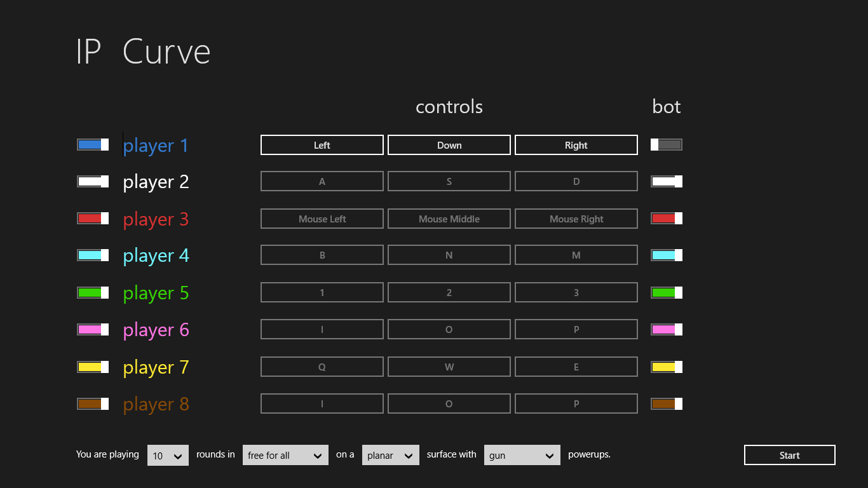The width and height of the screenshot is (868, 488).
Task: Disable the white player 2 switch
Action: [93, 182]
